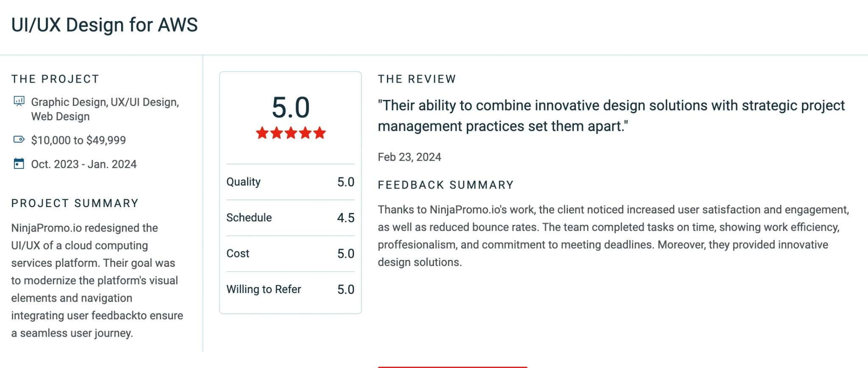Click the services presentation icon beside Graphic Design
Image resolution: width=868 pixels, height=368 pixels.
pyautogui.click(x=19, y=102)
